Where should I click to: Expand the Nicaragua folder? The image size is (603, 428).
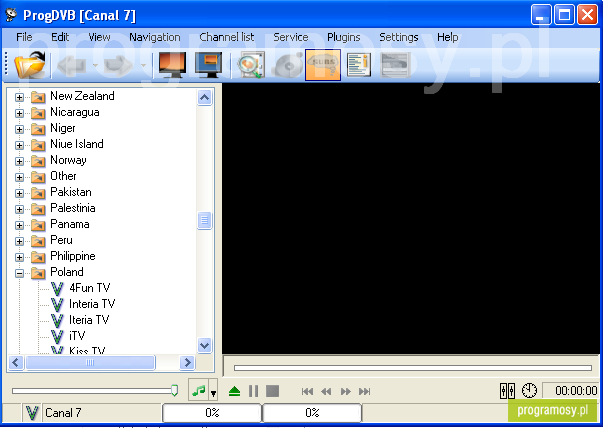[x=19, y=113]
